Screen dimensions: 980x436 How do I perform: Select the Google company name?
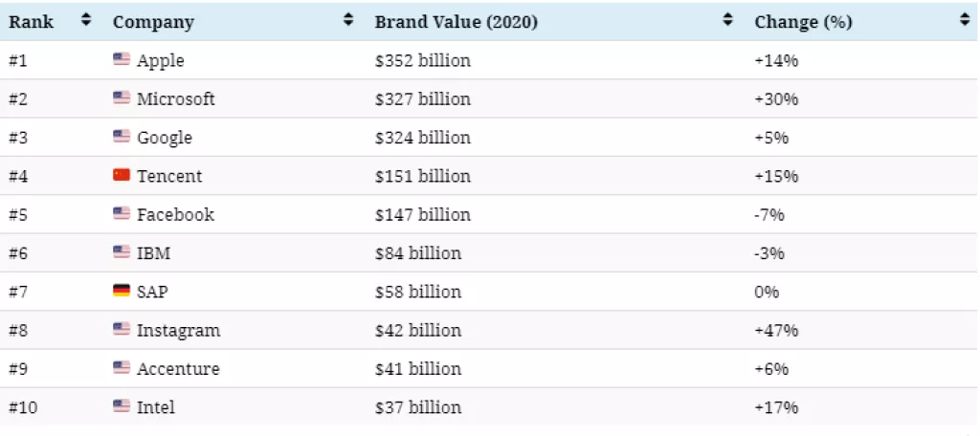165,138
